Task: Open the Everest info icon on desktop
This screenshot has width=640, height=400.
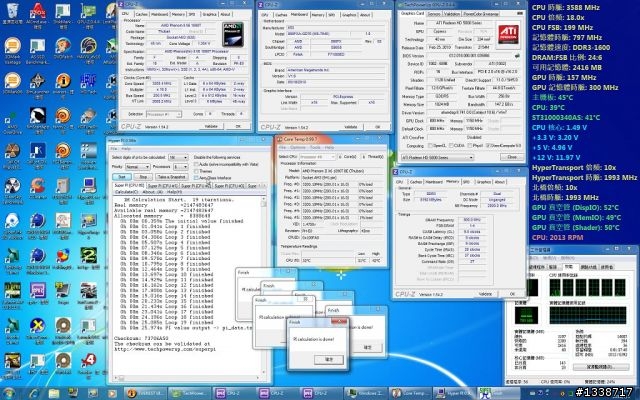Action: tap(63, 84)
